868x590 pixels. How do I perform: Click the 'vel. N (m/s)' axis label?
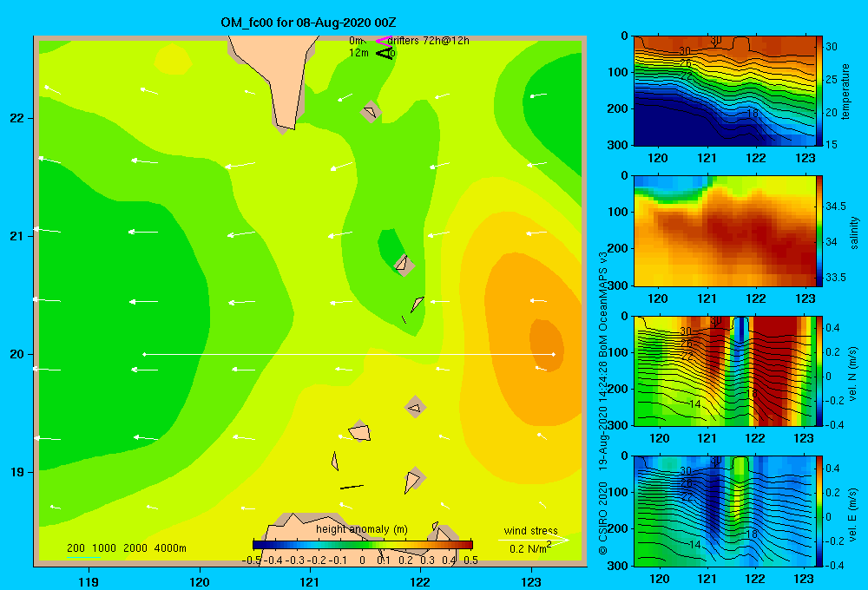pos(853,374)
